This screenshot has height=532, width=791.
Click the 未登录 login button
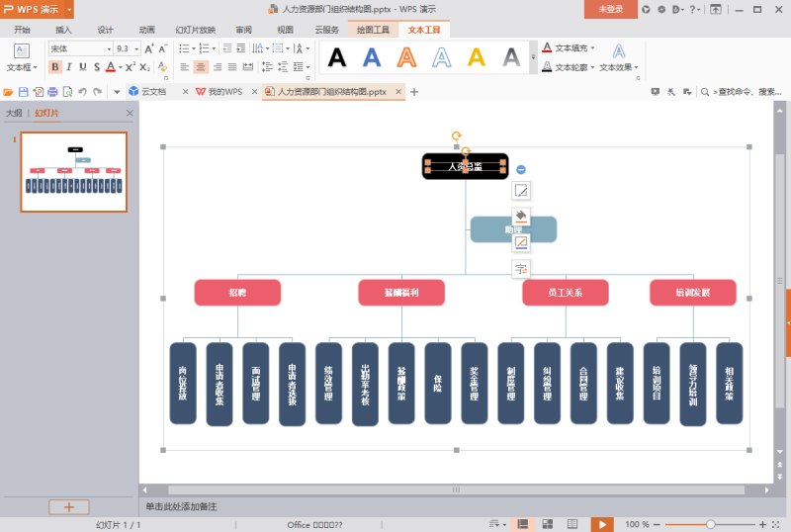[x=610, y=9]
